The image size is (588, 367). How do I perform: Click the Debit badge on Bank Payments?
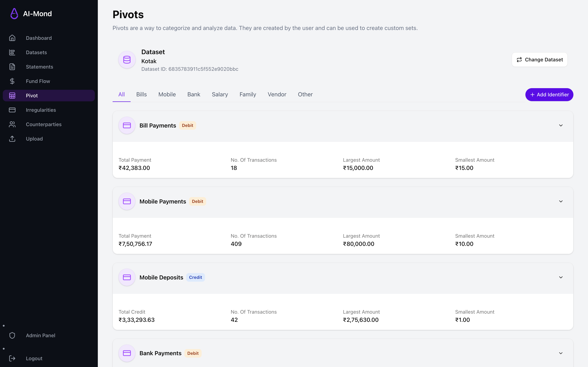coord(193,353)
